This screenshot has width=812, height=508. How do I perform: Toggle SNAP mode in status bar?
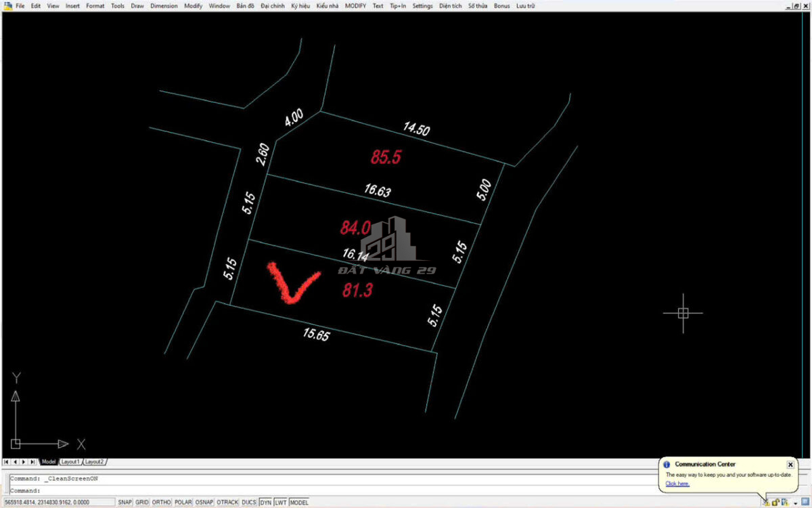(125, 502)
